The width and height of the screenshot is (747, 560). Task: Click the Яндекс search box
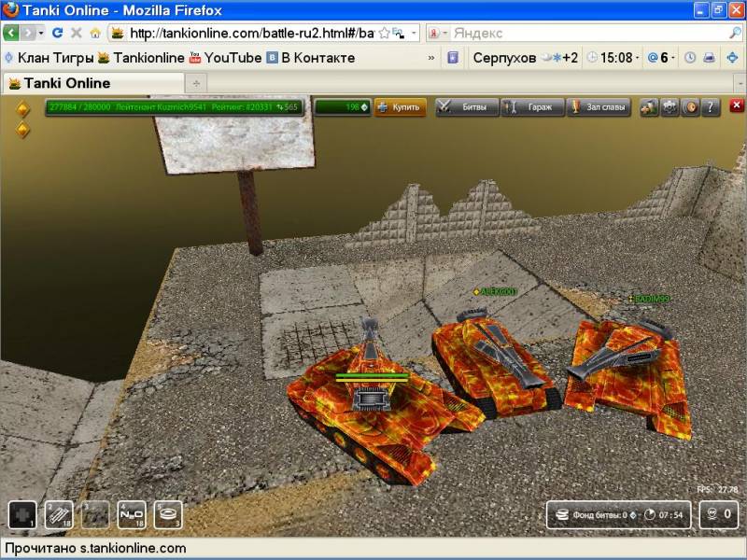(588, 33)
